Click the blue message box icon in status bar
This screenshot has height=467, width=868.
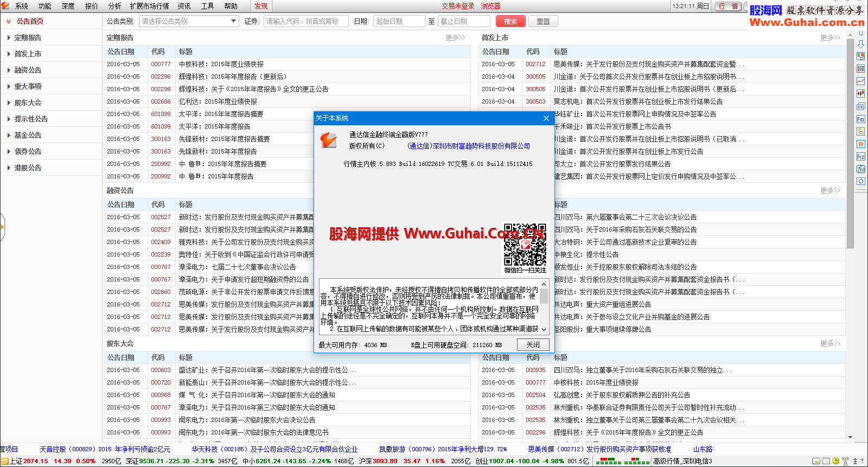coord(816,461)
